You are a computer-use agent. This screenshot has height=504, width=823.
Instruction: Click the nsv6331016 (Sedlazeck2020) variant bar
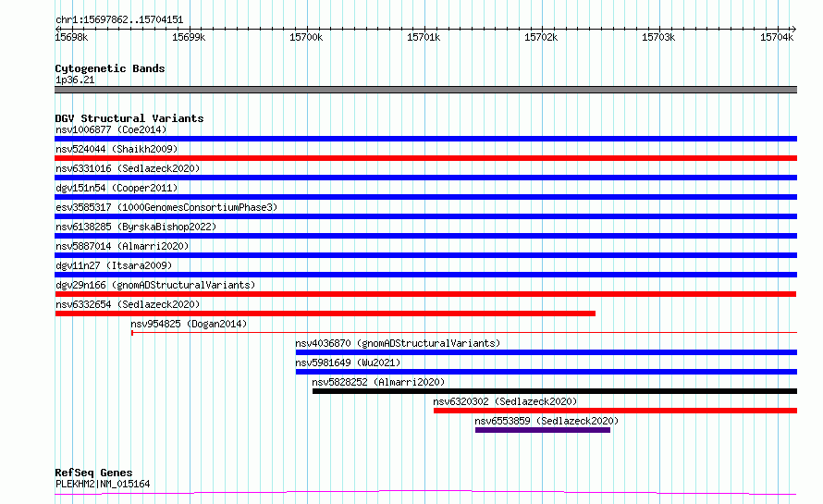(425, 178)
